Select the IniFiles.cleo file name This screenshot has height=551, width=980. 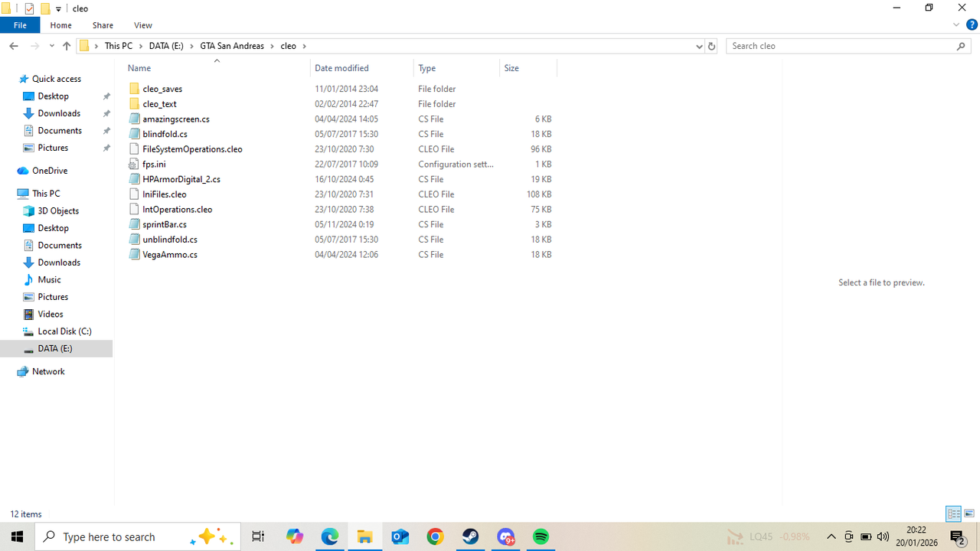tap(165, 194)
